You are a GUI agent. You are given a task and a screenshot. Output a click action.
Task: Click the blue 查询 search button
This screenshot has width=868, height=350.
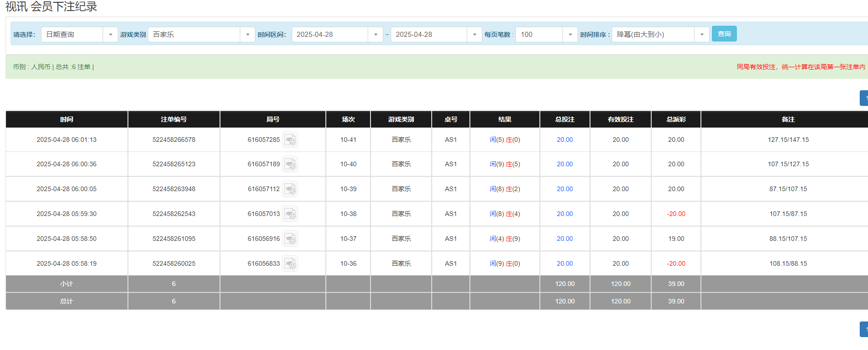pos(724,34)
